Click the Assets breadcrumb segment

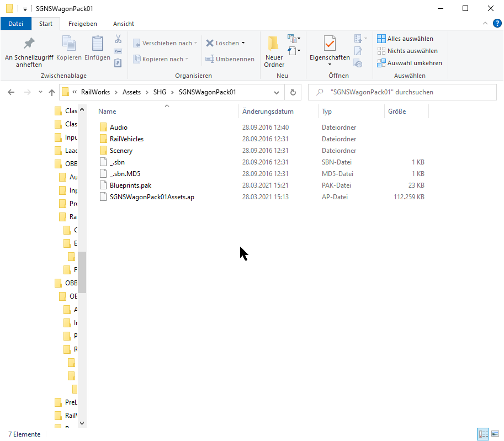click(x=131, y=92)
